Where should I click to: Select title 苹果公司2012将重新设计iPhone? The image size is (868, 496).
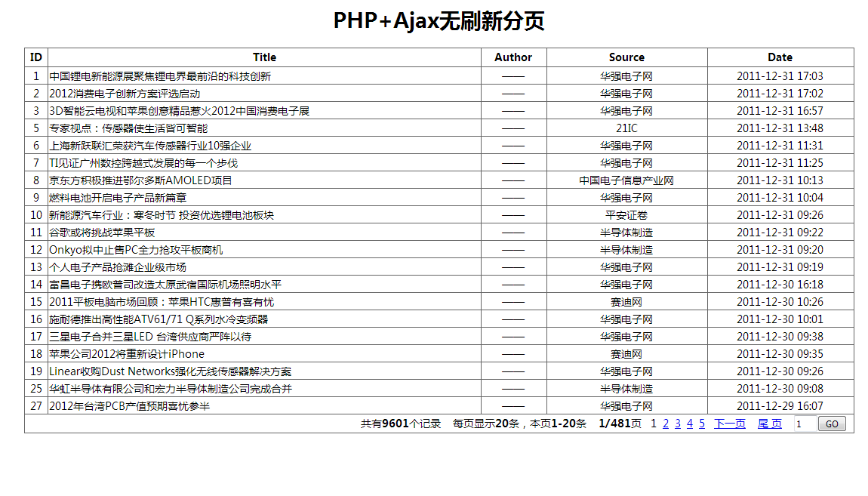click(127, 354)
